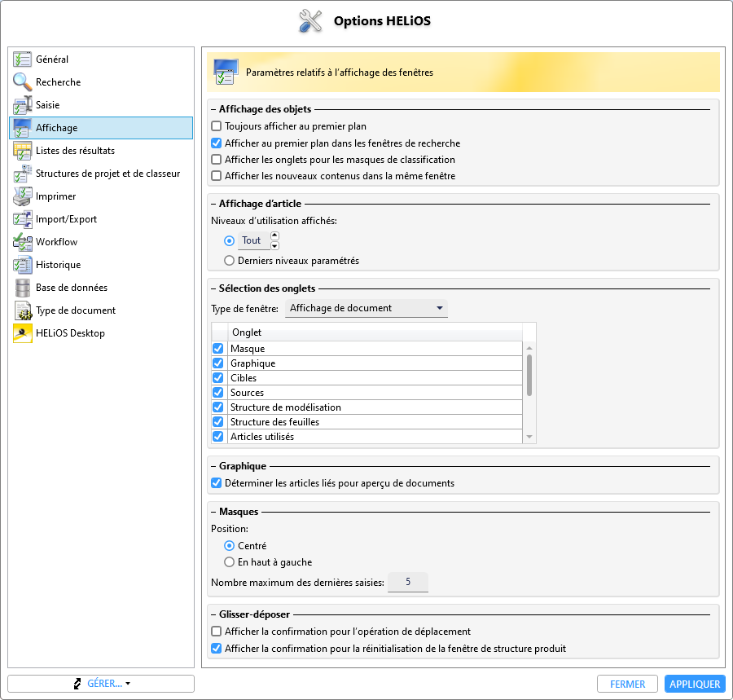733x700 pixels.
Task: Enable Toujours afficher au premier plan
Action: (216, 126)
